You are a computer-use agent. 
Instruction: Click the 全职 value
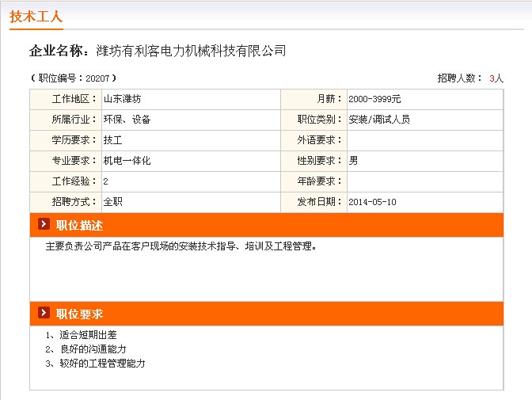112,202
